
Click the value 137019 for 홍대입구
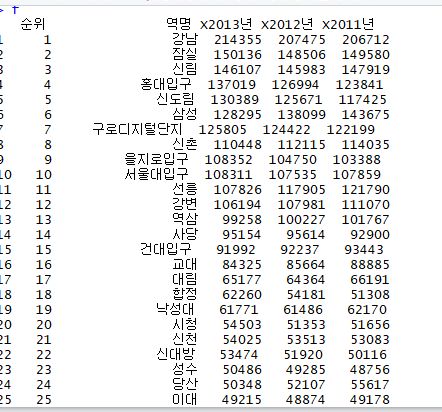[232, 85]
